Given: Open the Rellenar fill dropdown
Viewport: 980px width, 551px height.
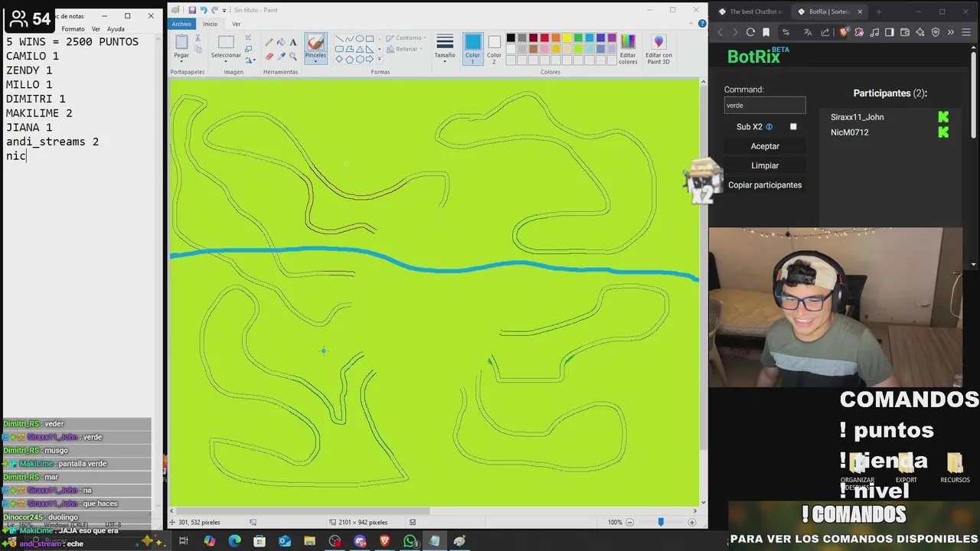Looking at the screenshot, I should click(406, 49).
